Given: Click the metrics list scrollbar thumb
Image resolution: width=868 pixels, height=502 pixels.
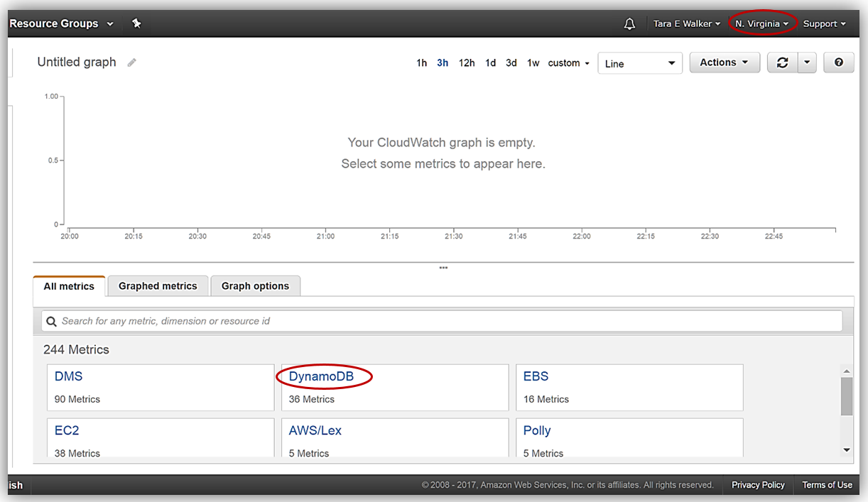Looking at the screenshot, I should point(846,395).
